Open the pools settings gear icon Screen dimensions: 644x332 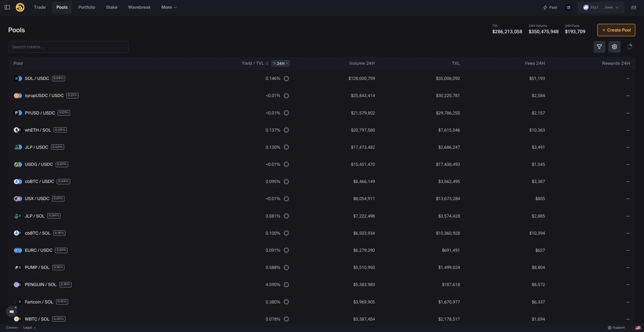click(x=614, y=47)
